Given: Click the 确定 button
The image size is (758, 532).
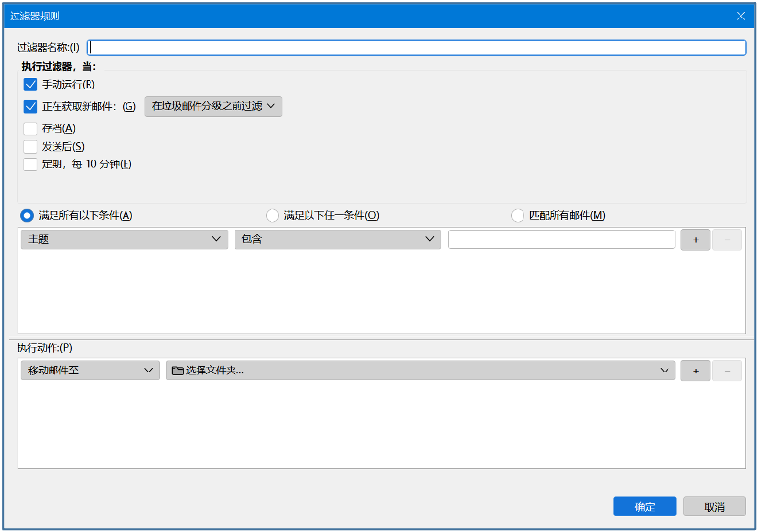Looking at the screenshot, I should tap(644, 507).
